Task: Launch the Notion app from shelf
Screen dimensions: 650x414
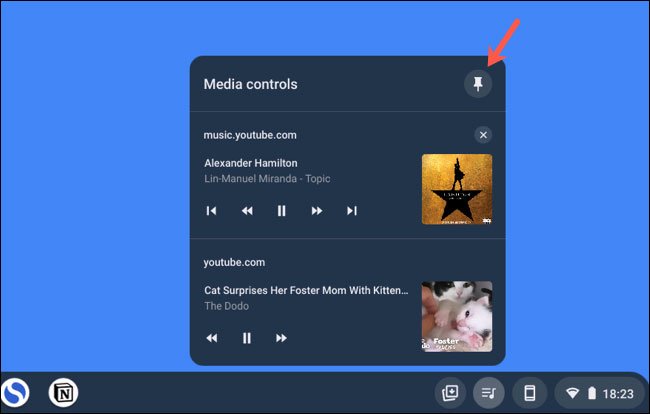Action: coord(64,392)
